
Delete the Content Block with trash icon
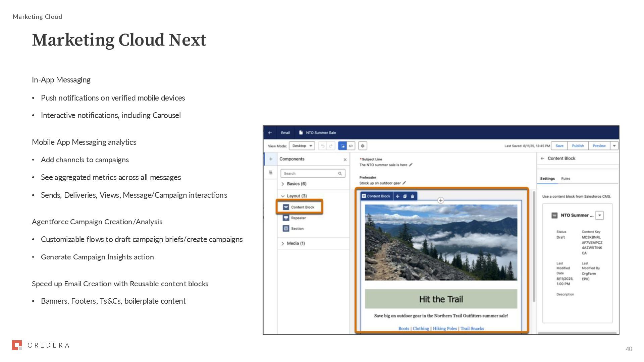[413, 196]
